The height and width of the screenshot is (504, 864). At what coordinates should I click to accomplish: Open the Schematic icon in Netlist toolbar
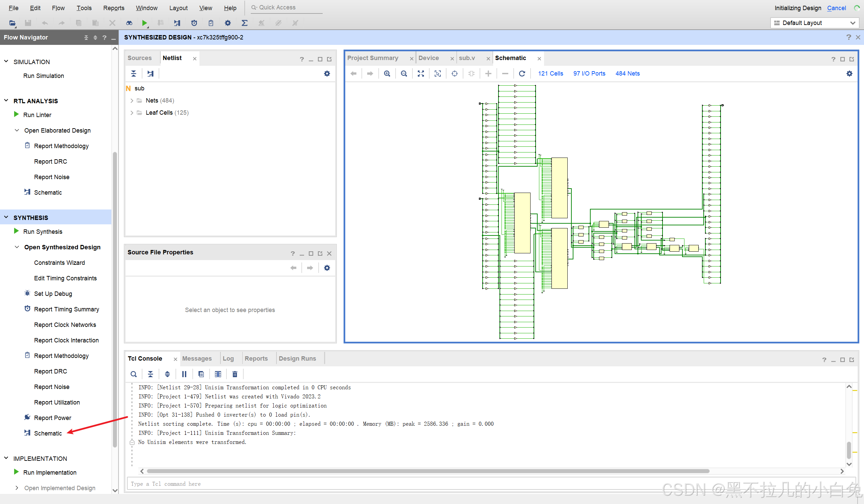click(151, 74)
